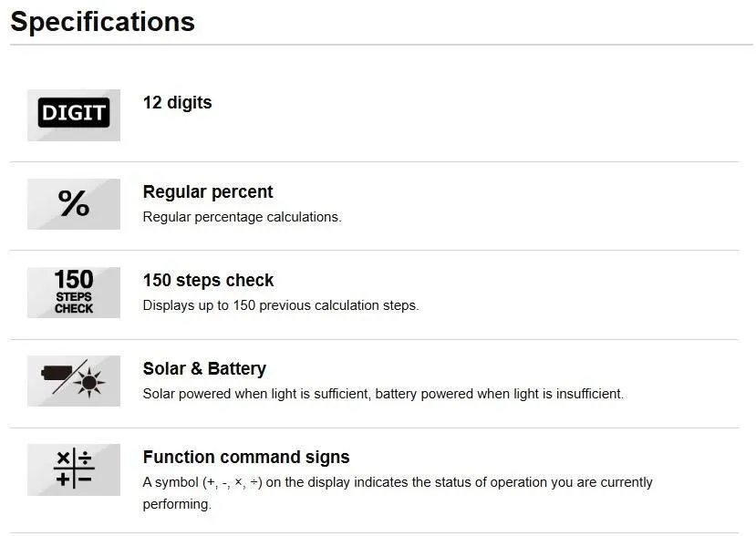Click the Solar & Battery icon

click(74, 380)
